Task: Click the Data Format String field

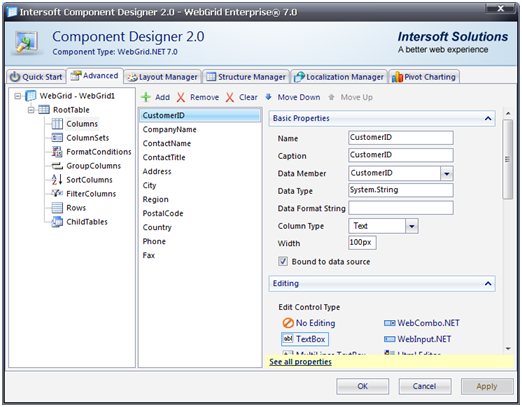Action: click(401, 208)
